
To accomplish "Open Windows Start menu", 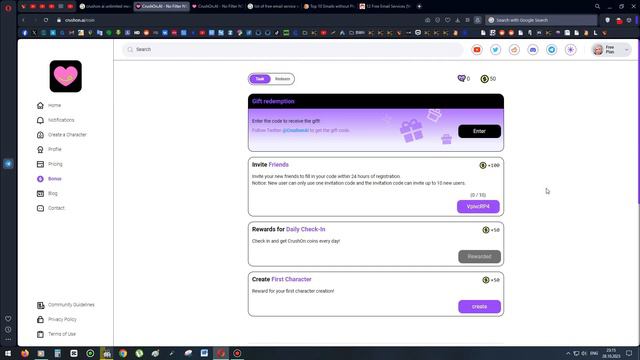I will coord(8,353).
